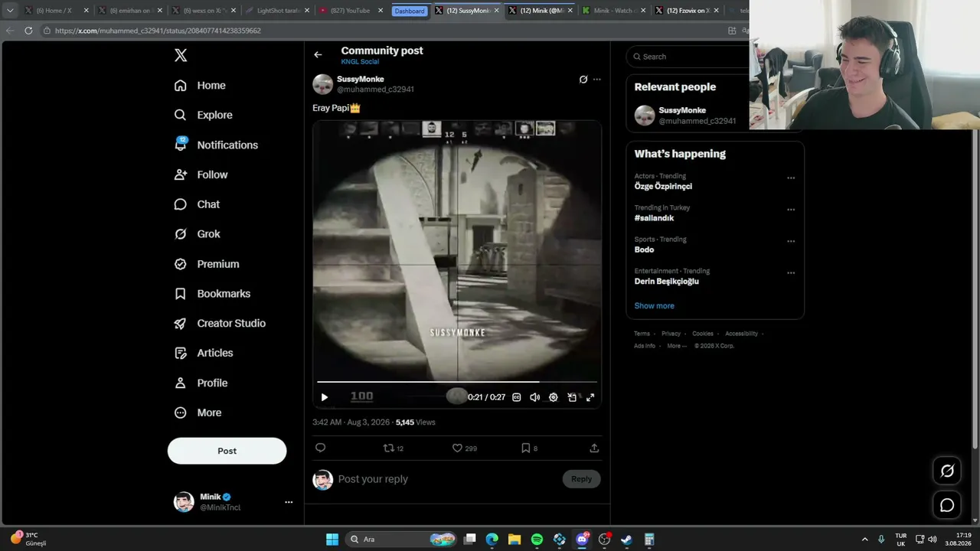Open the Windows Start menu
This screenshot has width=980, height=551.
click(332, 540)
